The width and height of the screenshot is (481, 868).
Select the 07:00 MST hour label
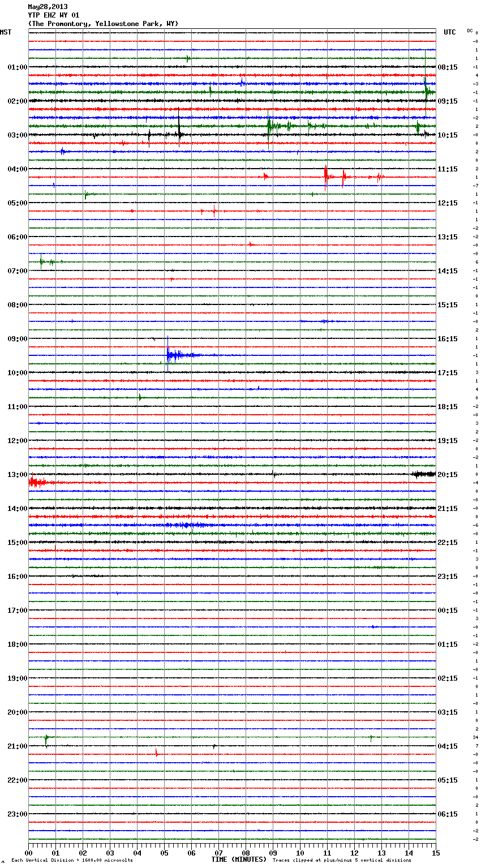tap(18, 271)
